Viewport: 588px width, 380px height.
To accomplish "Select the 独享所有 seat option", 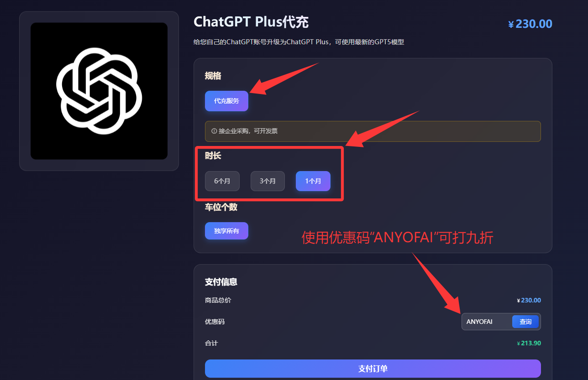I will pyautogui.click(x=226, y=231).
